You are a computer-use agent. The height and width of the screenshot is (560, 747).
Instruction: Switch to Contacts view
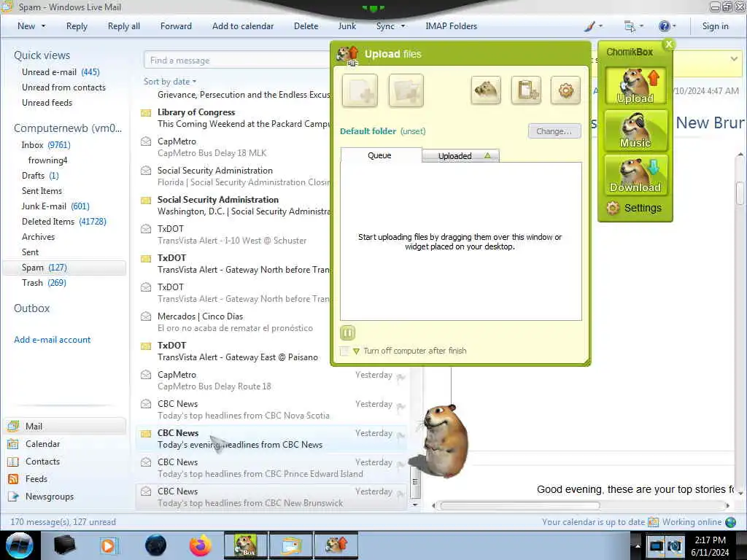tap(42, 462)
